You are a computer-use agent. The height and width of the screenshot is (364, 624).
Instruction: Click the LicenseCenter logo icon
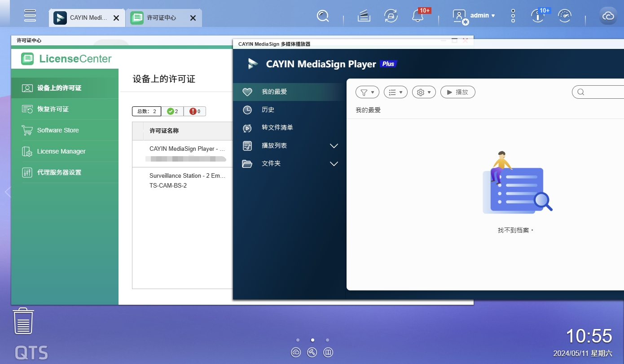(x=27, y=59)
